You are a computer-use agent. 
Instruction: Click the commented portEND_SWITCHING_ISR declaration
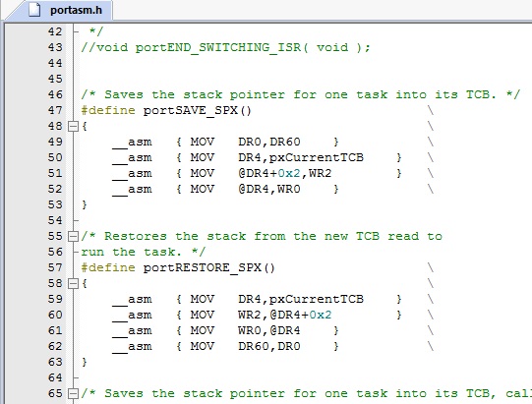[225, 47]
